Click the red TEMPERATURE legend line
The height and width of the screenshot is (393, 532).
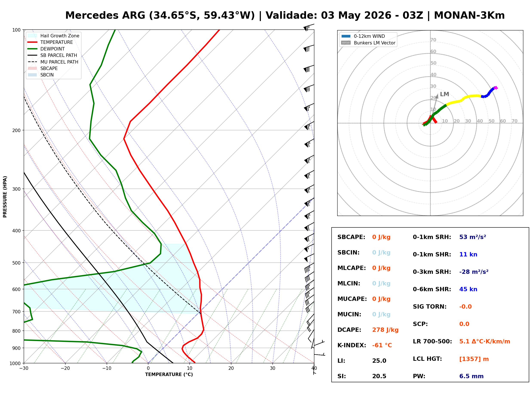32,42
